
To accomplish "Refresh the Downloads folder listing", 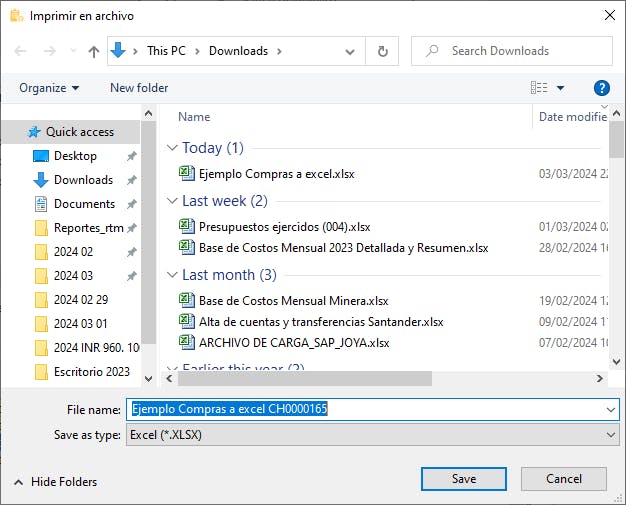I will click(382, 51).
